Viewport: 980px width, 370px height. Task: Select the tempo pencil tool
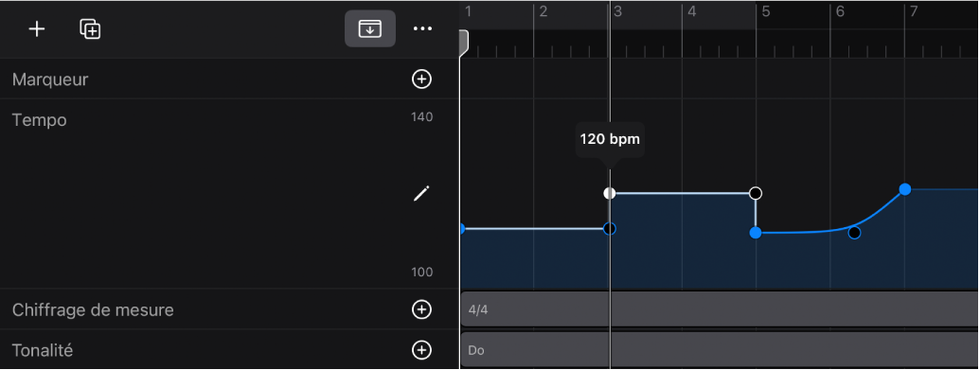pyautogui.click(x=422, y=194)
